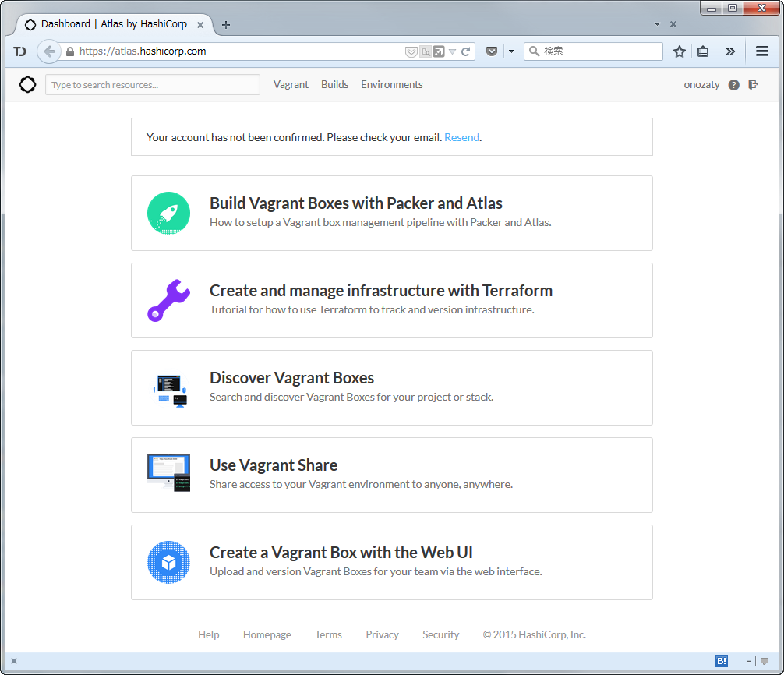The height and width of the screenshot is (675, 784).
Task: Click the Security footer link
Action: (440, 634)
